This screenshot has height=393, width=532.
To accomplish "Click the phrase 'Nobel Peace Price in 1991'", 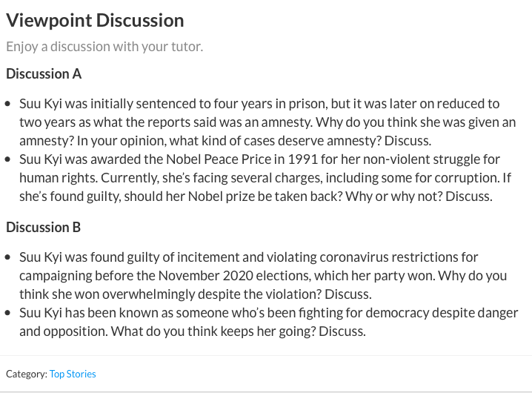I will click(x=242, y=159).
